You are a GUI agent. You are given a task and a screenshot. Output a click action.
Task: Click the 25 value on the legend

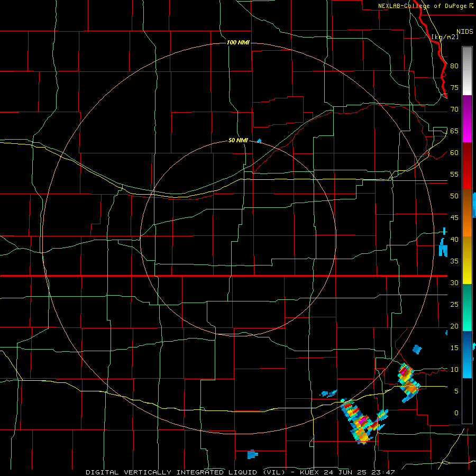pyautogui.click(x=454, y=305)
